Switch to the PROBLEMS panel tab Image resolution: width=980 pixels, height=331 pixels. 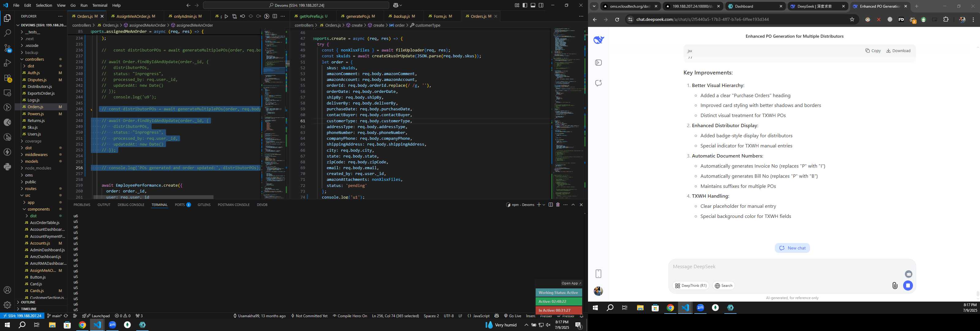pos(82,205)
